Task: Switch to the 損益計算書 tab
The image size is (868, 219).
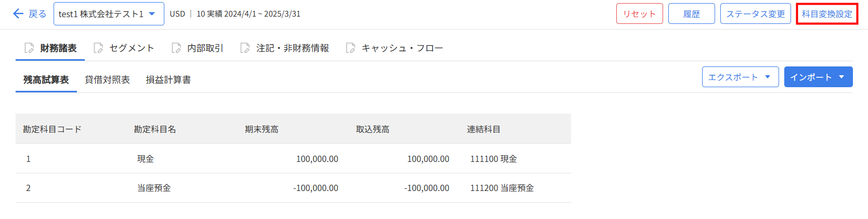Action: point(168,80)
